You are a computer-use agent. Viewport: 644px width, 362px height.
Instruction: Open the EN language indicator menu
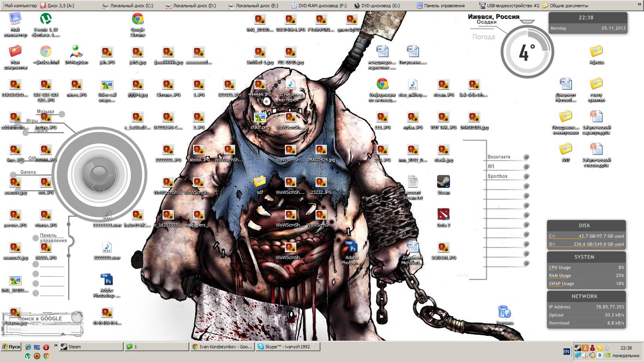[x=566, y=352]
